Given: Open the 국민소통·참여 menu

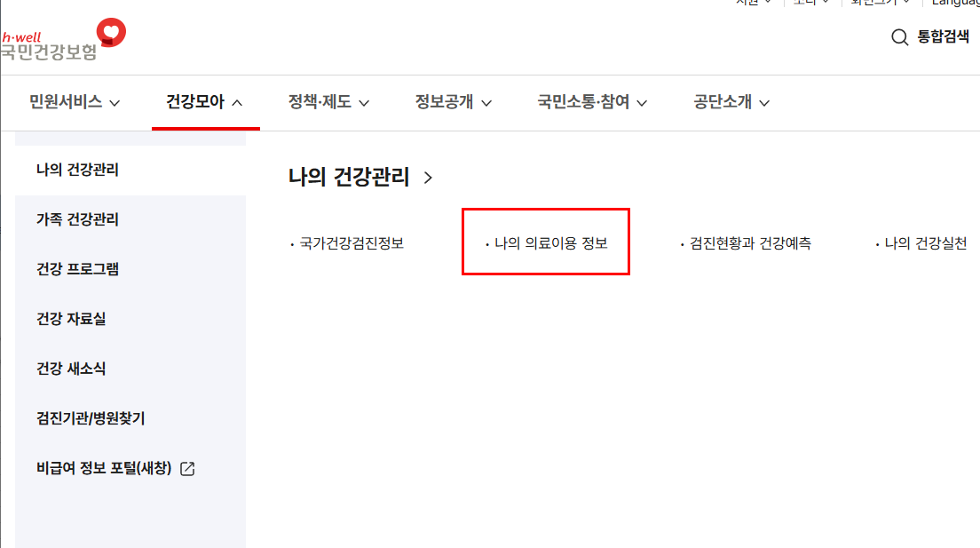Looking at the screenshot, I should 591,102.
